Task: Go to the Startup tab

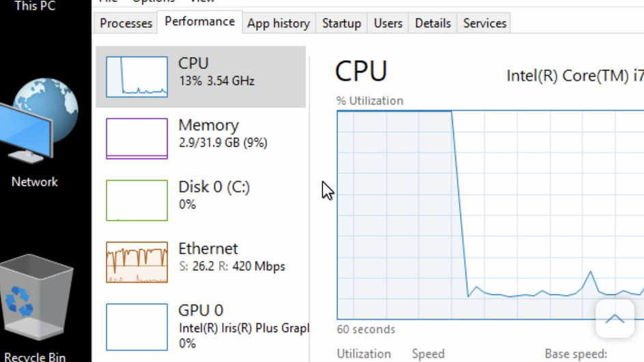Action: coord(341,23)
